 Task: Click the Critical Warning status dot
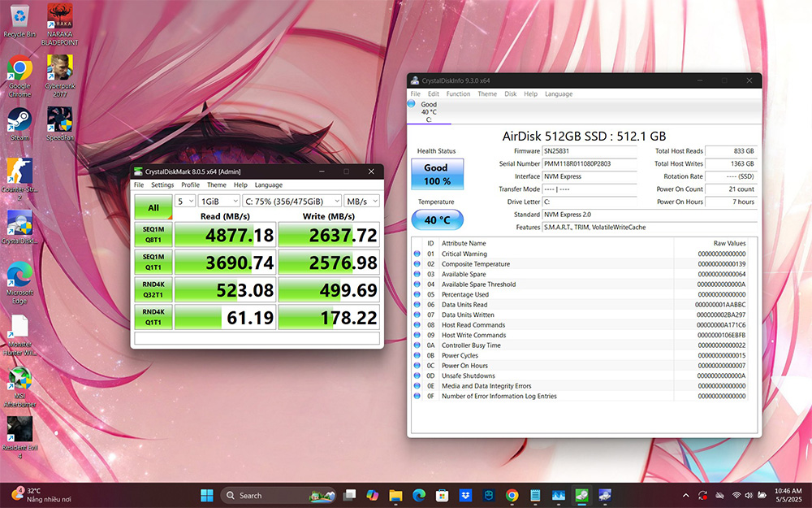tap(417, 254)
